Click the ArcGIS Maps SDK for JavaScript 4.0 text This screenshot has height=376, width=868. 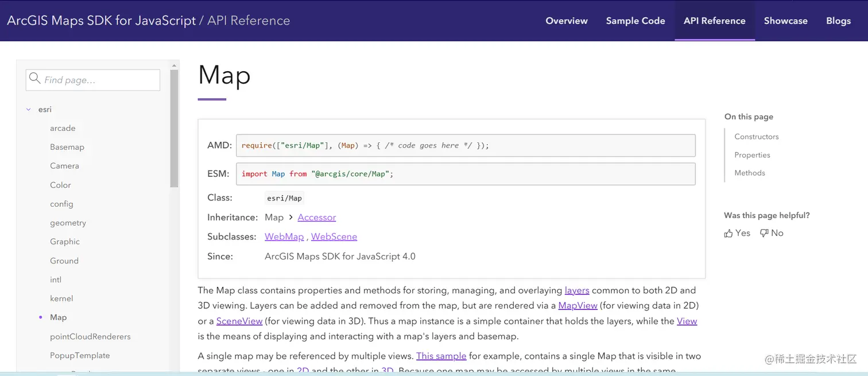340,257
